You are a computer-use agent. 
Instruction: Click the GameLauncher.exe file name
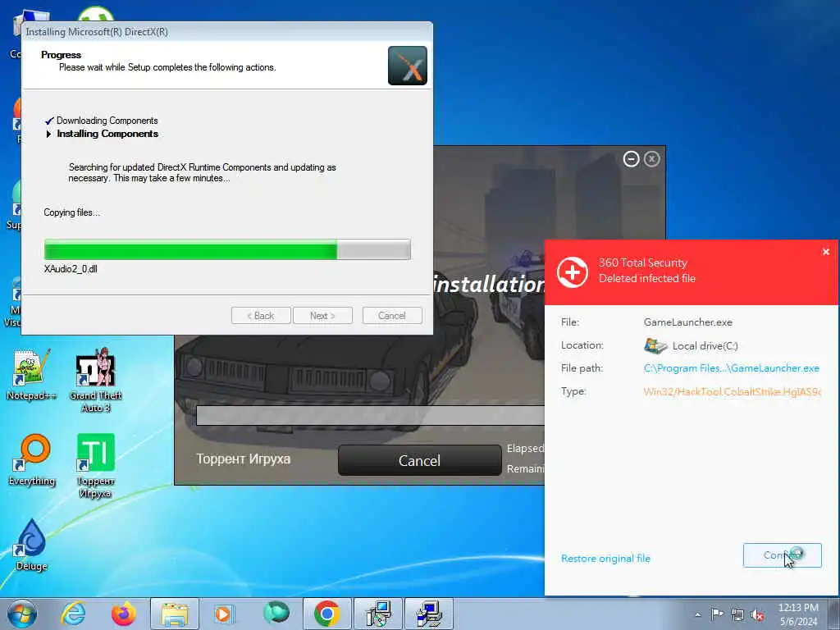(x=688, y=322)
